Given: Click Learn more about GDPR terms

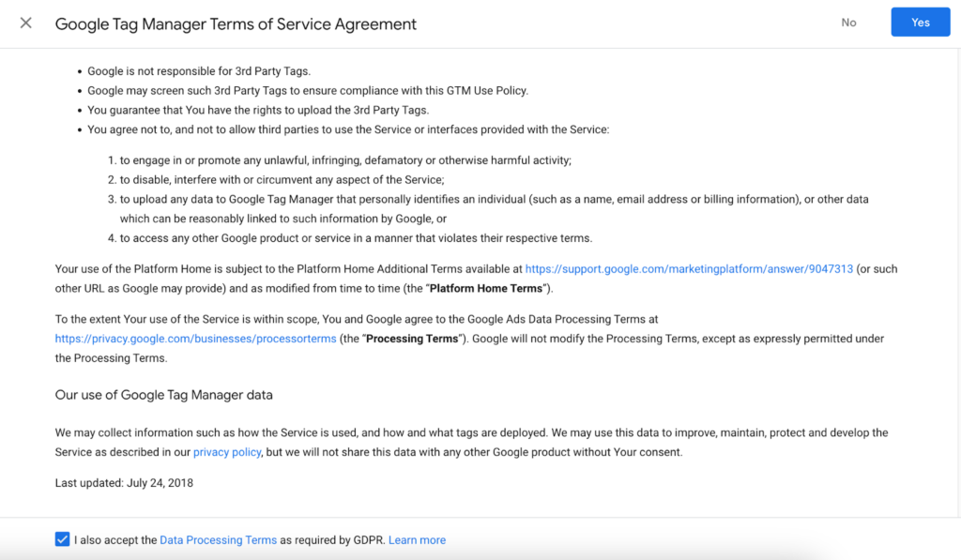Looking at the screenshot, I should coord(417,539).
